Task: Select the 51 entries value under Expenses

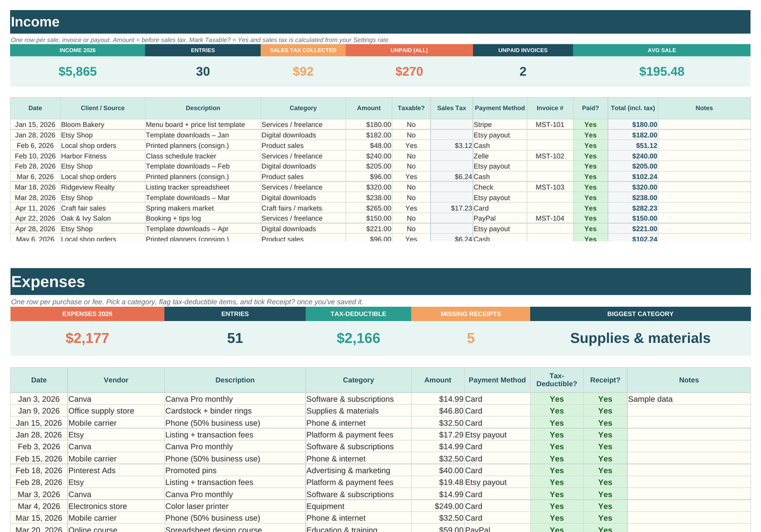Action: tap(235, 338)
